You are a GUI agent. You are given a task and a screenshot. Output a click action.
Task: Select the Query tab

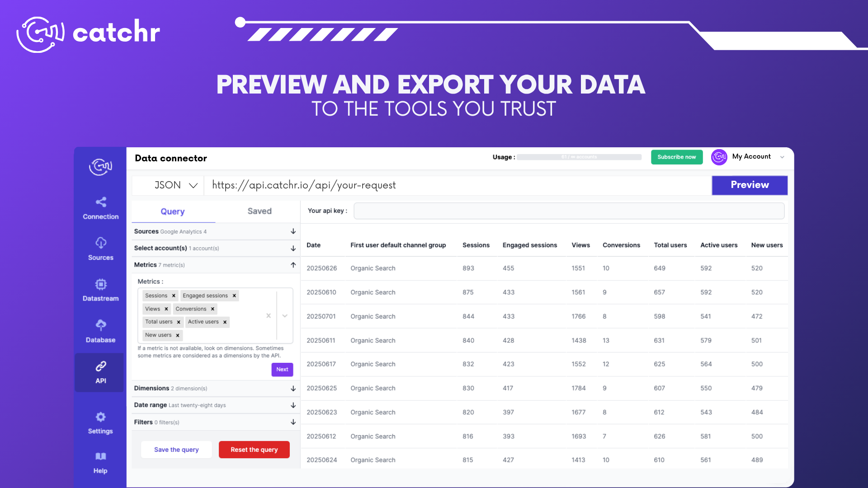pyautogui.click(x=173, y=211)
